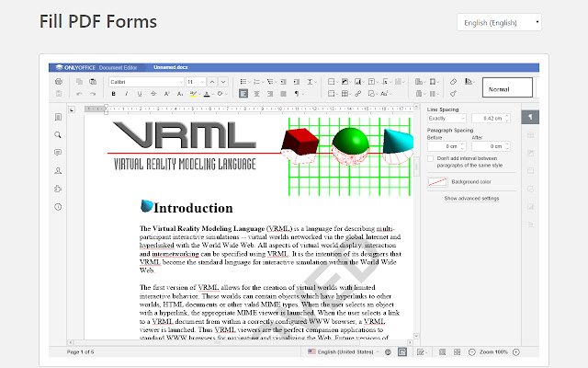588x368 pixels.
Task: Open the Exactly line spacing dropdown
Action: tap(447, 119)
